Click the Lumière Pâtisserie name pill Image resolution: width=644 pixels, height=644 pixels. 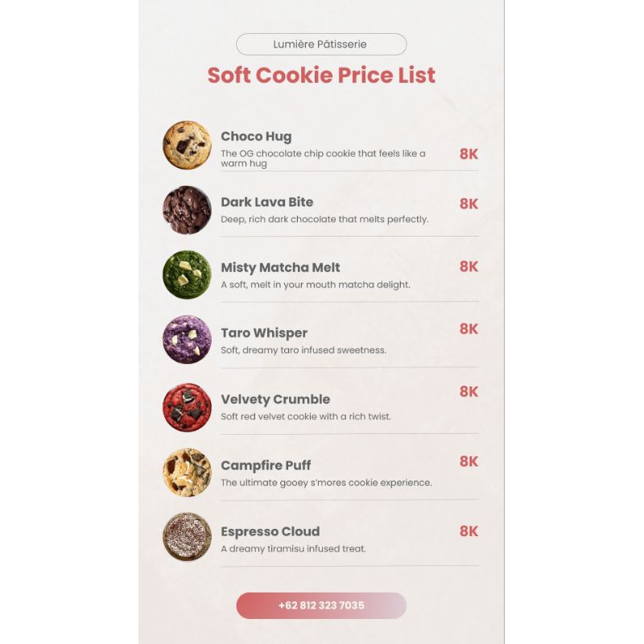pos(321,44)
